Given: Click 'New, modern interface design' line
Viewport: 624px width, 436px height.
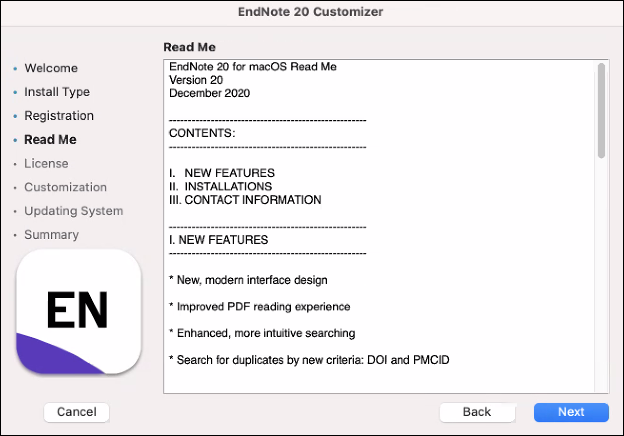Looking at the screenshot, I should [248, 280].
